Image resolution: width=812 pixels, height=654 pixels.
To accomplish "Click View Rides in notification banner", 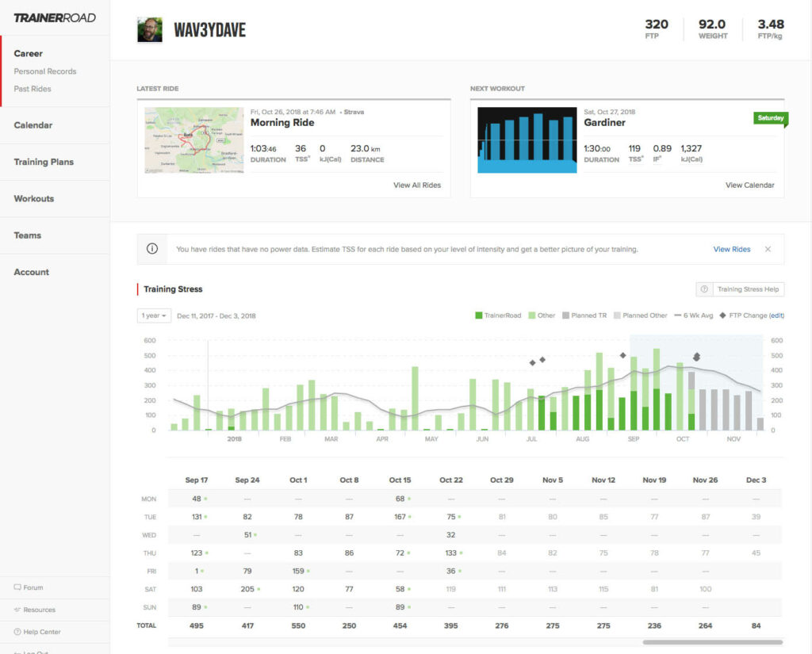I will point(732,249).
